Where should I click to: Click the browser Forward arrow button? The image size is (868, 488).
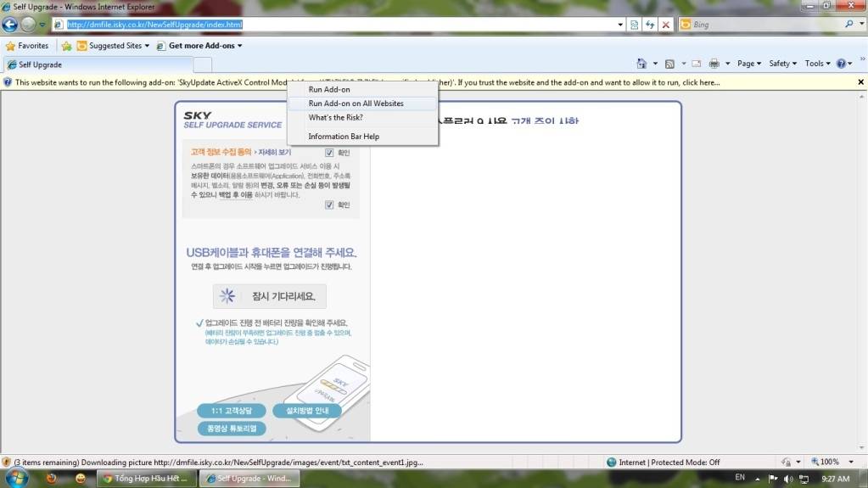pyautogui.click(x=28, y=24)
